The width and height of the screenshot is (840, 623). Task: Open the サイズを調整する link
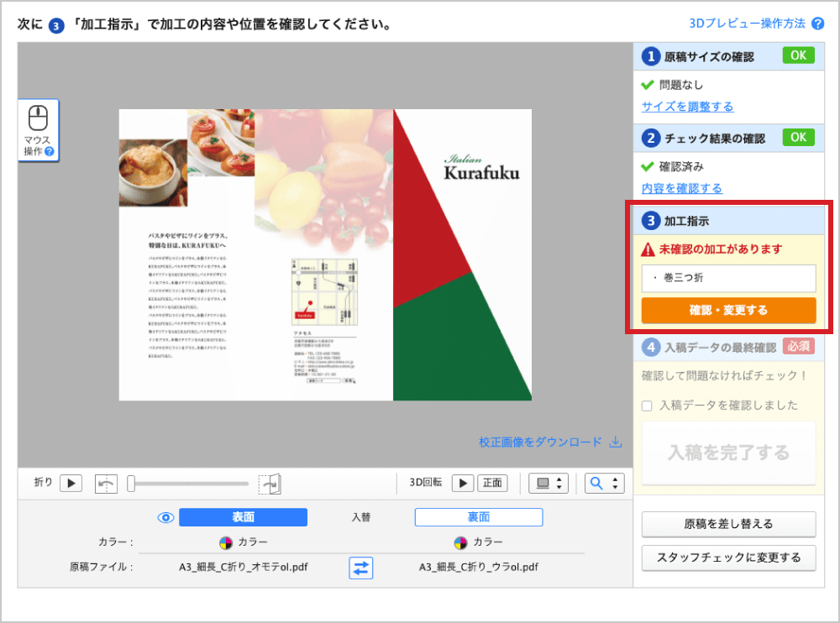pos(687,107)
